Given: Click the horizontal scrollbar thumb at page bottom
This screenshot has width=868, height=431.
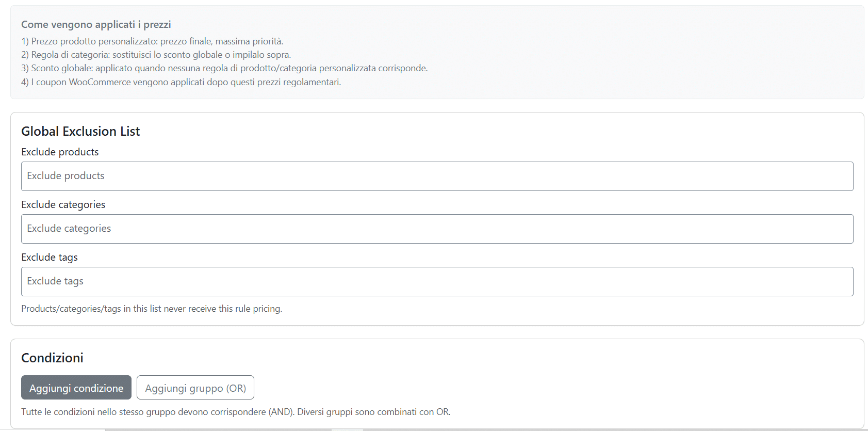Looking at the screenshot, I should (x=347, y=429).
